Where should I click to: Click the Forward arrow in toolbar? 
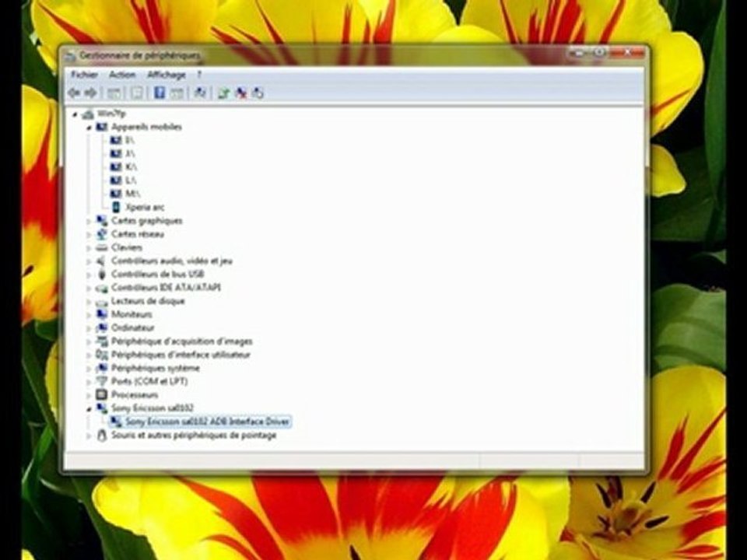(90, 93)
